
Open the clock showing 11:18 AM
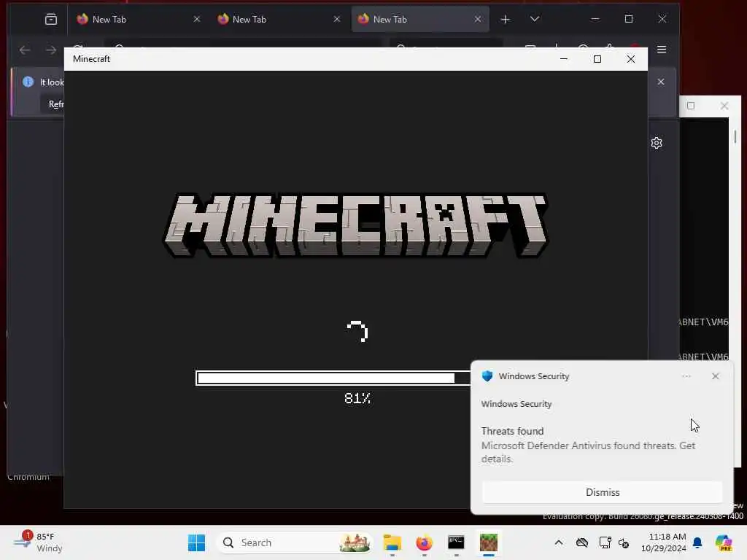pos(664,542)
